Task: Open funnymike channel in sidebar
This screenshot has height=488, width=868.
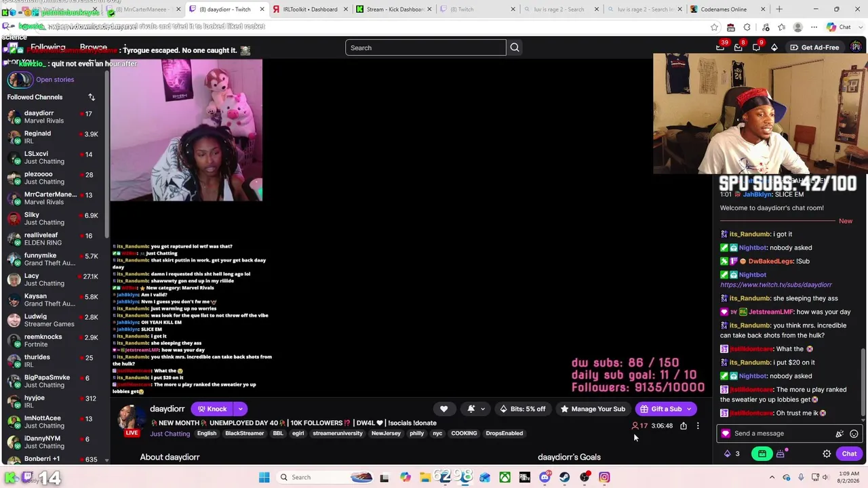Action: pos(54,259)
